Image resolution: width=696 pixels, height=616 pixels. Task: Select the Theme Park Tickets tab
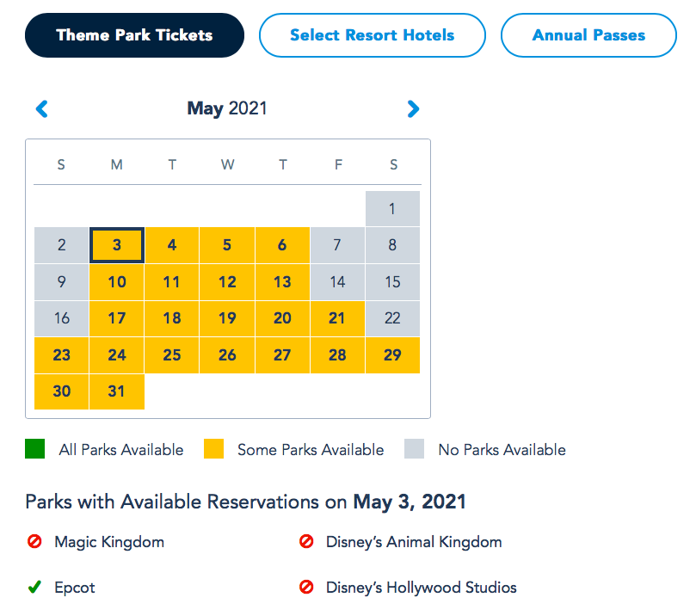pyautogui.click(x=134, y=35)
